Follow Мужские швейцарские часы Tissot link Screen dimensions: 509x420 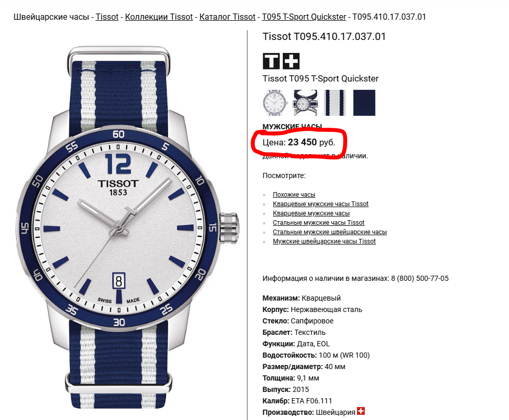(324, 242)
